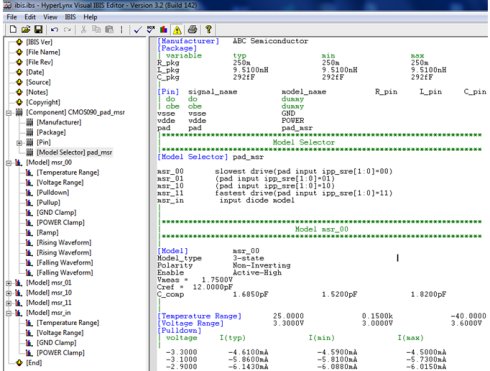Image resolution: width=490 pixels, height=371 pixels.
Task: Click the Open file folder toolbar icon
Action: click(x=26, y=30)
